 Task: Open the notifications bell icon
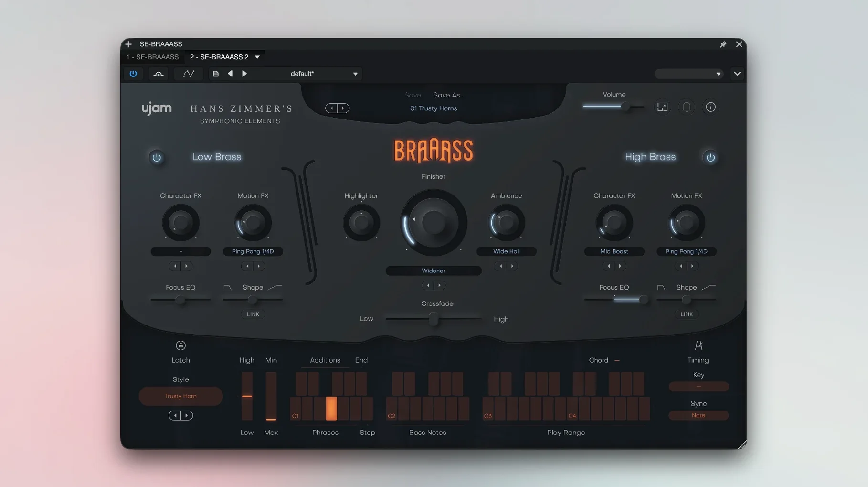coord(687,107)
